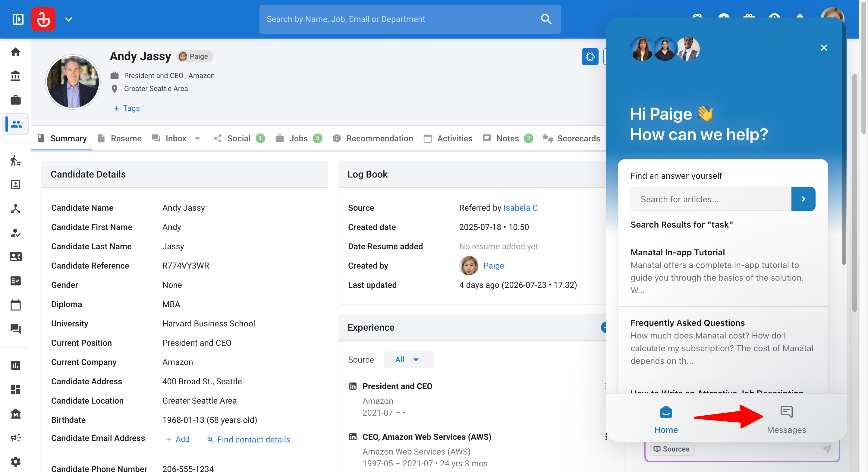Open the settings gear in sidebar
The width and height of the screenshot is (868, 472).
coord(15,462)
